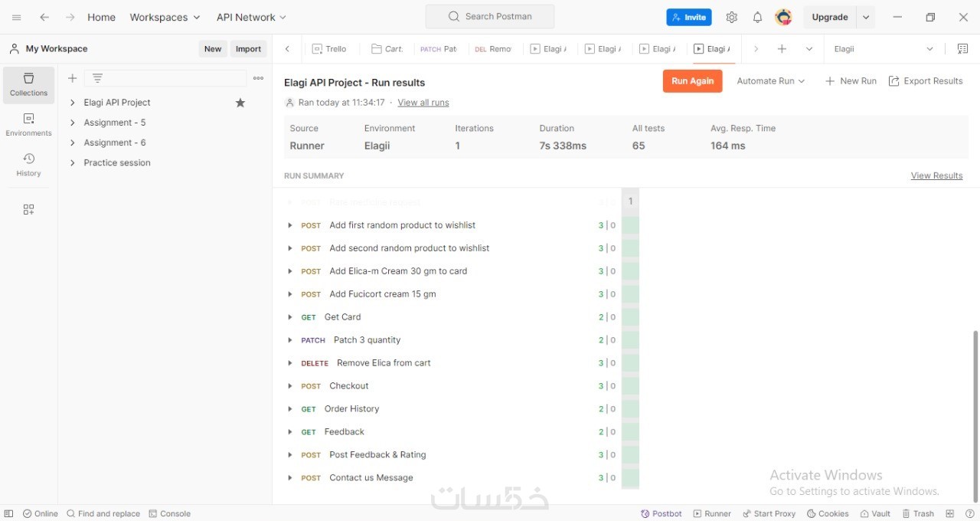Open History in the sidebar
Screen dimensions: 980x521
28,165
